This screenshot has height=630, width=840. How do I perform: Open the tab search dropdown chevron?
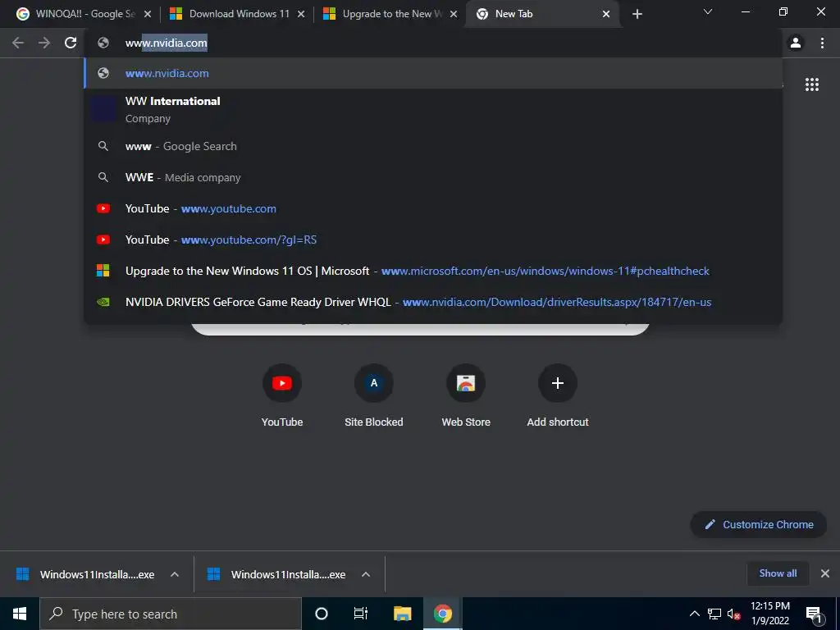[x=708, y=11]
